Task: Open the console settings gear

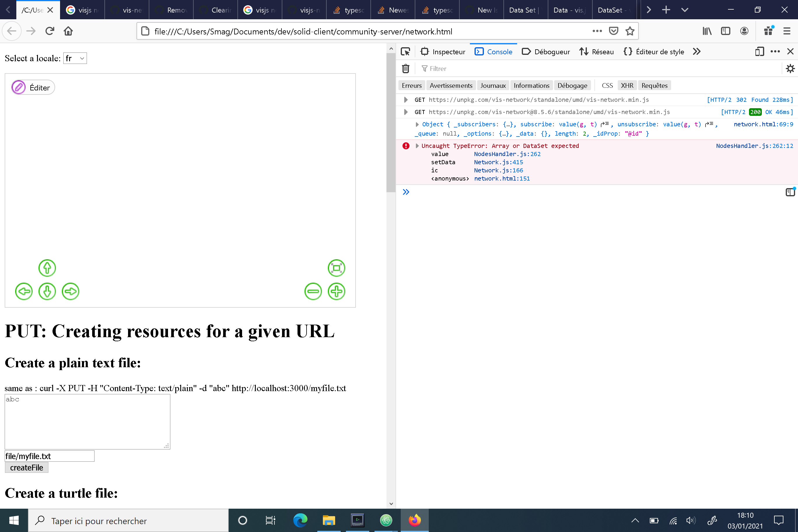Action: coord(790,69)
